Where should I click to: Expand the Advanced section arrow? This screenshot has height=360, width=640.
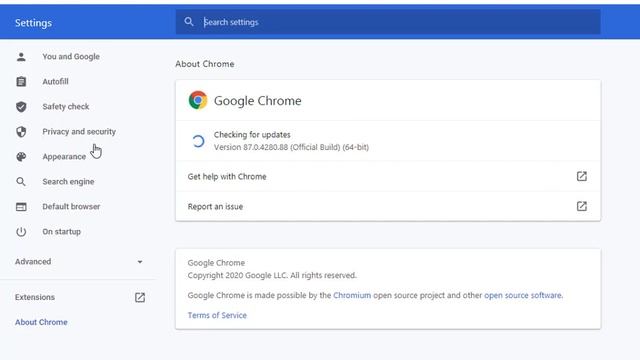[x=140, y=262]
